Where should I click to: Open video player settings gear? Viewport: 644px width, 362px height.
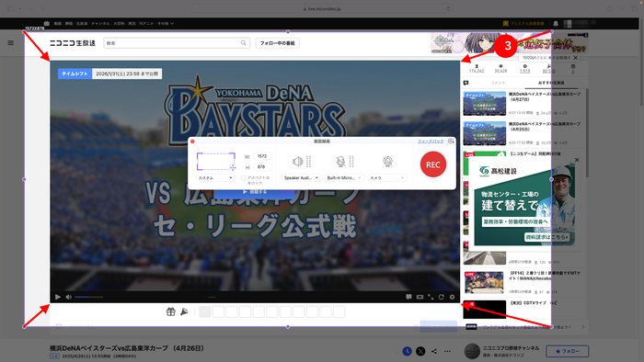(453, 297)
